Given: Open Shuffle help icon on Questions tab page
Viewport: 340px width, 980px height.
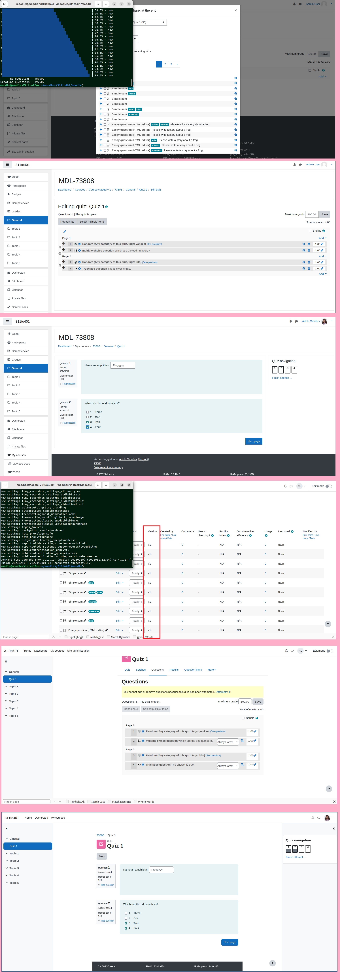Looking at the screenshot, I should point(257,718).
